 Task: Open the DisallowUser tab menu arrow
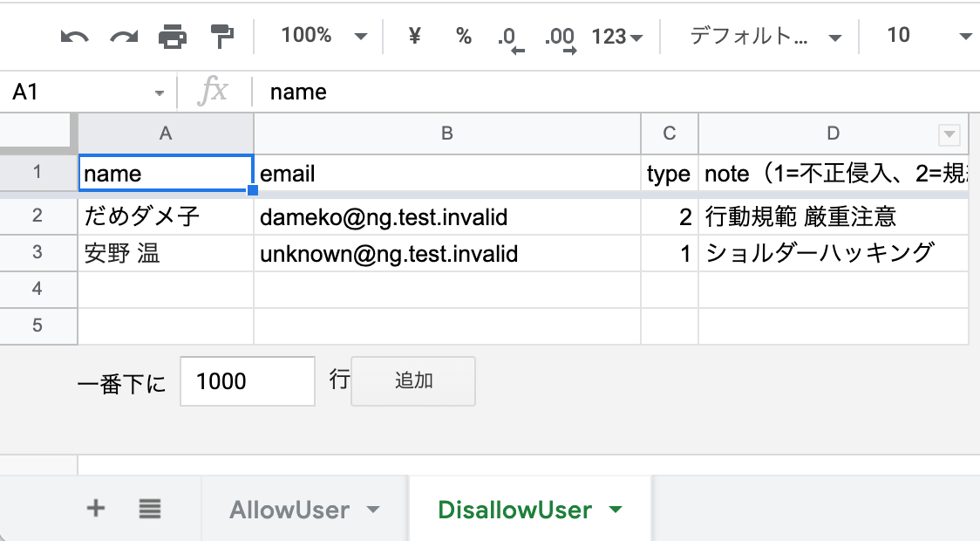(616, 510)
